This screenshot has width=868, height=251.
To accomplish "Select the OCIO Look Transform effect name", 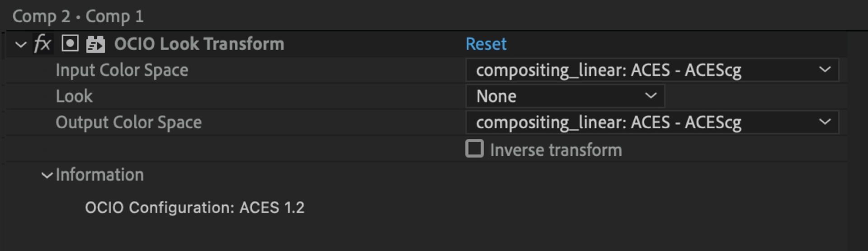I will [199, 44].
